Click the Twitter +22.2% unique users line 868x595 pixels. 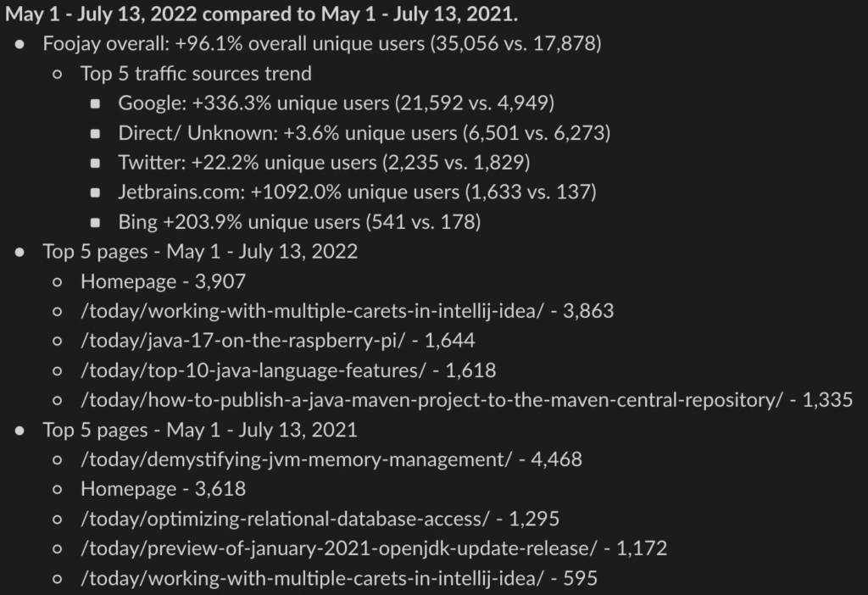[324, 163]
